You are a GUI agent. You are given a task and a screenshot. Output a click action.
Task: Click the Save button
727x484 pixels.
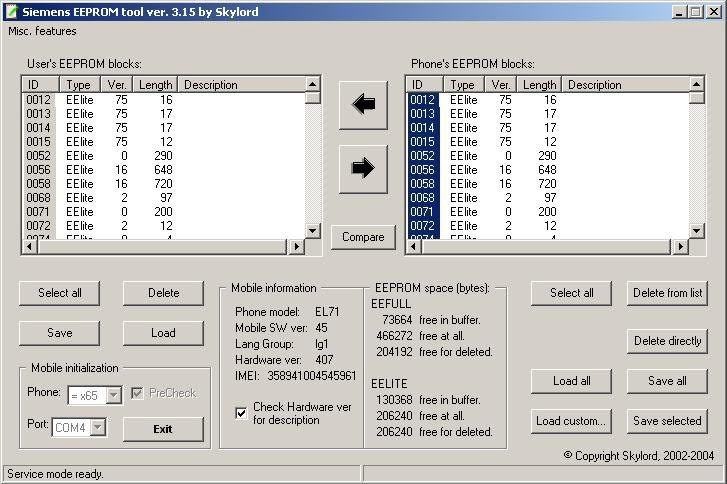(59, 333)
